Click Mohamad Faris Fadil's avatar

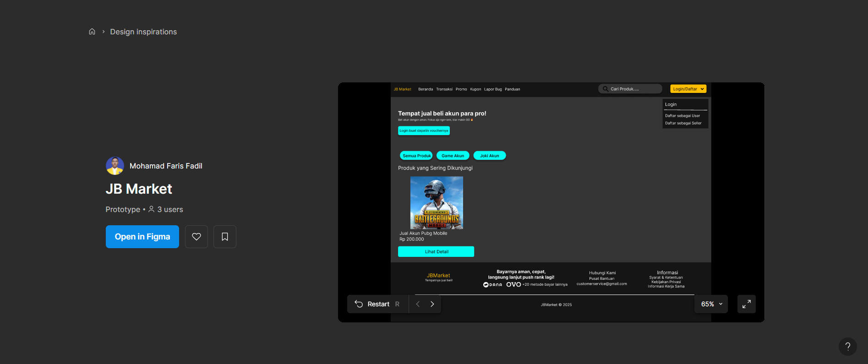click(115, 166)
